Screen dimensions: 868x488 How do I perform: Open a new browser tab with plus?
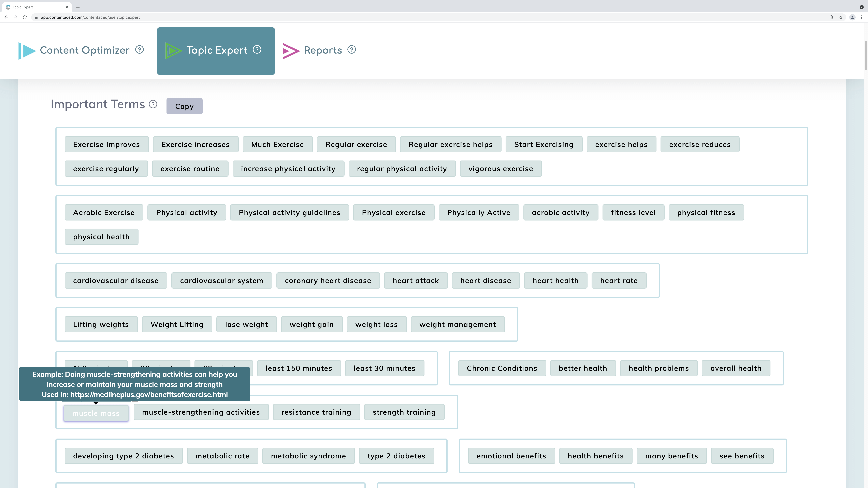tap(78, 7)
